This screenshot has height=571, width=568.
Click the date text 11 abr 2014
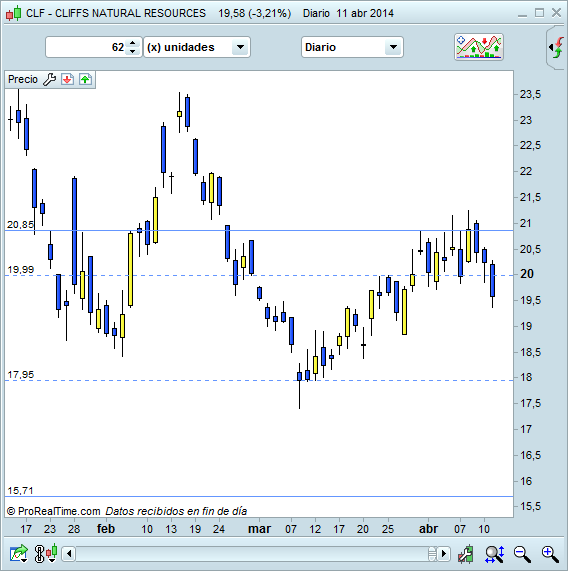point(365,13)
